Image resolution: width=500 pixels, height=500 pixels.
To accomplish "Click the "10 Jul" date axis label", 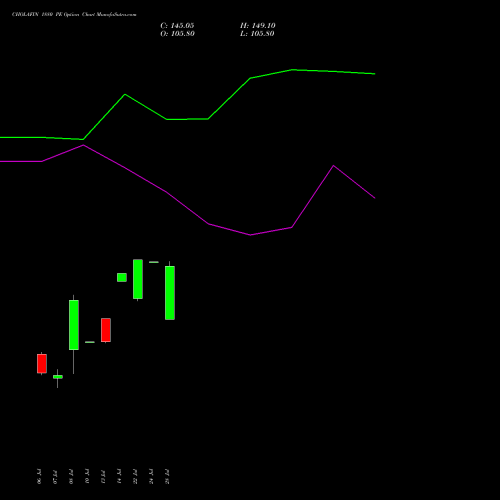I will [x=87, y=477].
